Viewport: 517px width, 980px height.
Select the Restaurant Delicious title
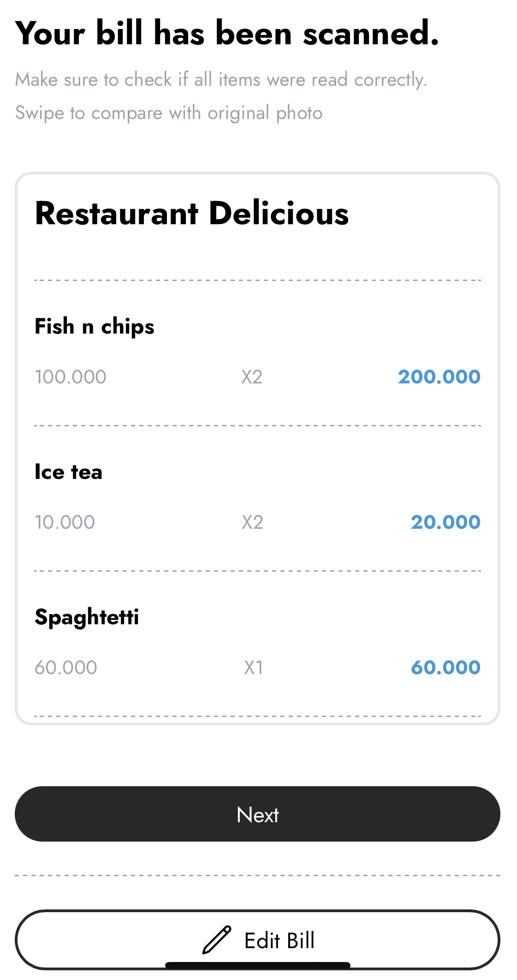pyautogui.click(x=192, y=214)
